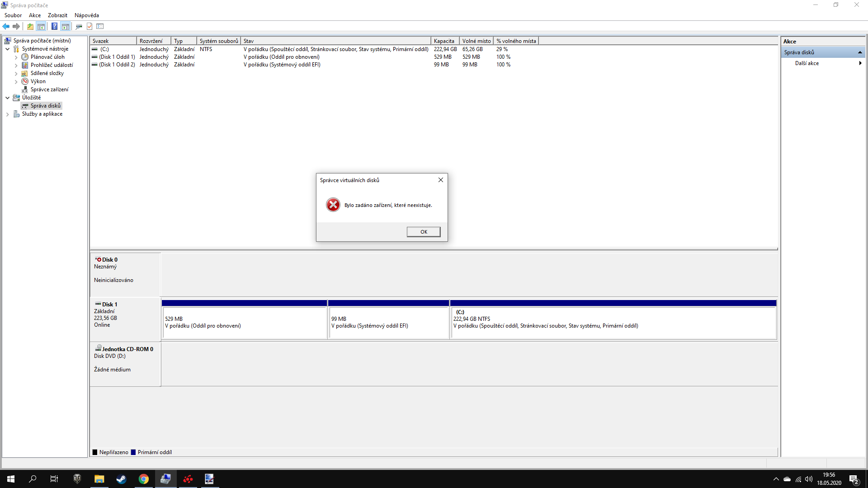The width and height of the screenshot is (868, 488).
Task: Open the Akce menu
Action: [x=35, y=15]
